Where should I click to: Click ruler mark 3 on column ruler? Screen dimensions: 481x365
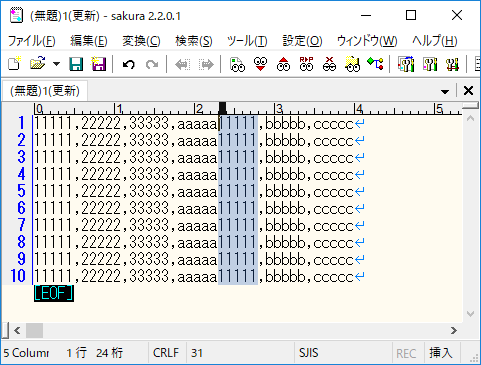pos(279,109)
